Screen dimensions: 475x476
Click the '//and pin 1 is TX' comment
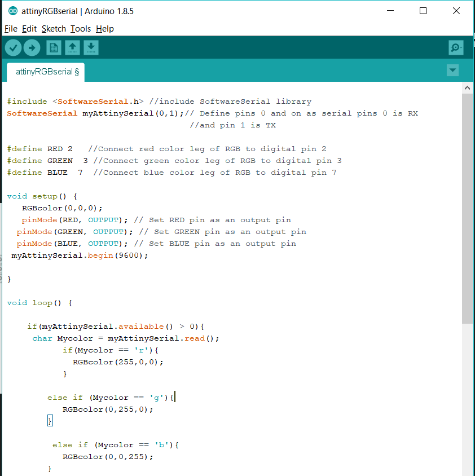[232, 125]
